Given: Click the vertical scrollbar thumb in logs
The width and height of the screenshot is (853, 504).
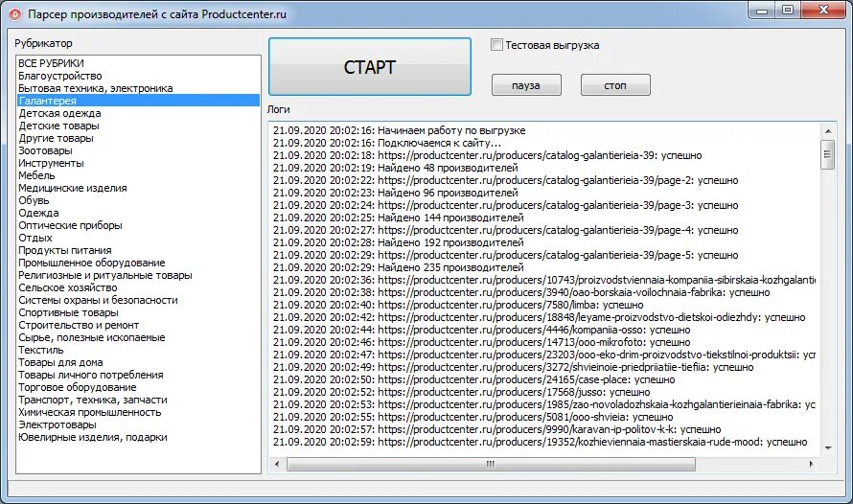Looking at the screenshot, I should (828, 154).
